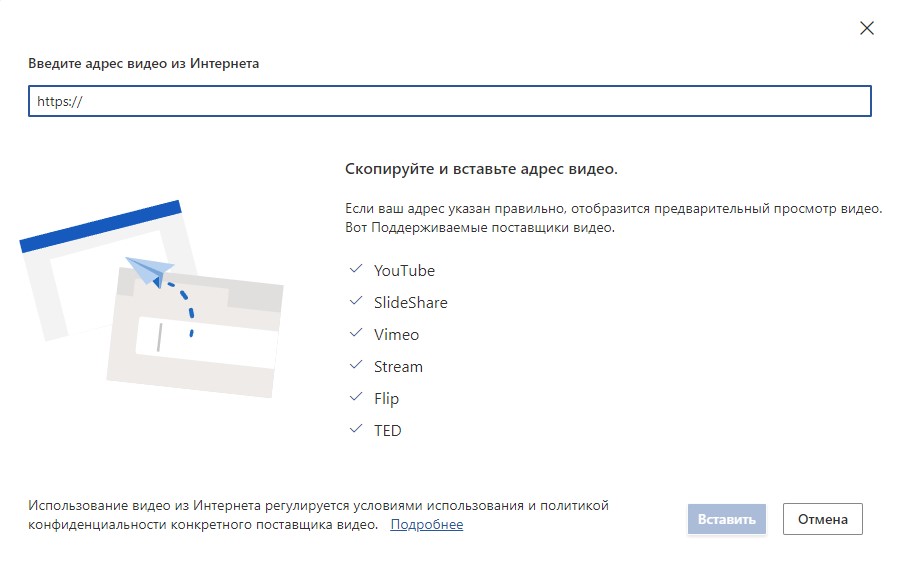The width and height of the screenshot is (916, 577).
Task: Click the checkmark beside TED
Action: point(356,430)
